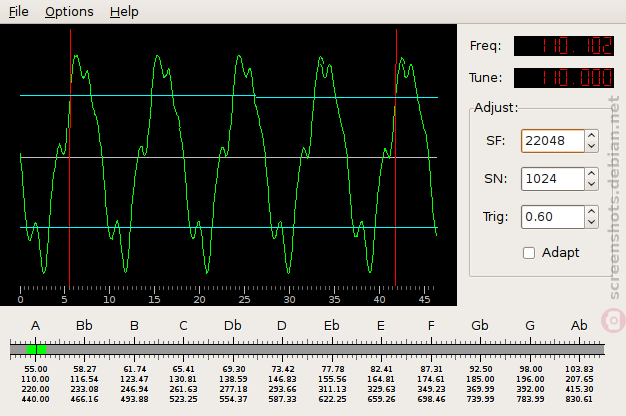This screenshot has width=626, height=416.
Task: Click the note label A
Action: tap(36, 326)
